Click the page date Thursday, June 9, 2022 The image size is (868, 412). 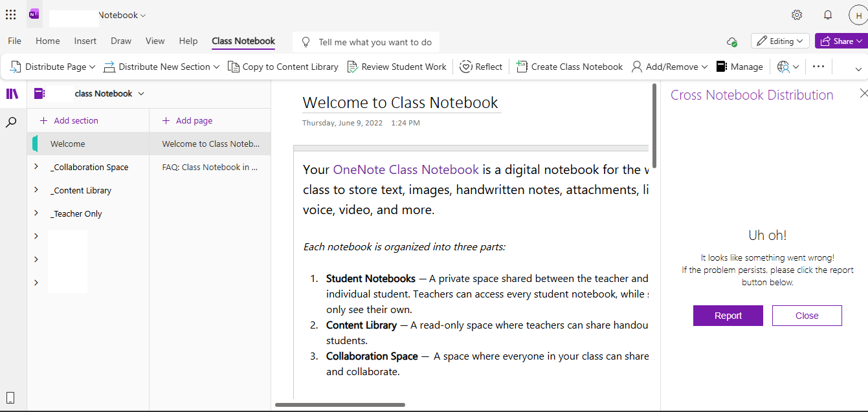click(x=342, y=122)
